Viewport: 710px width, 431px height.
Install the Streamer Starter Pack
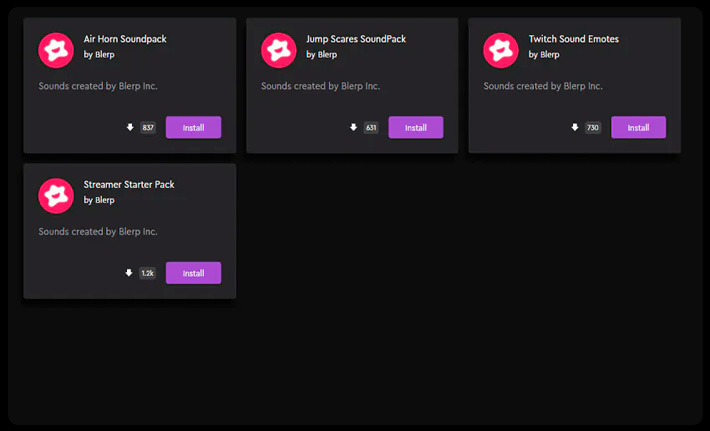[193, 273]
